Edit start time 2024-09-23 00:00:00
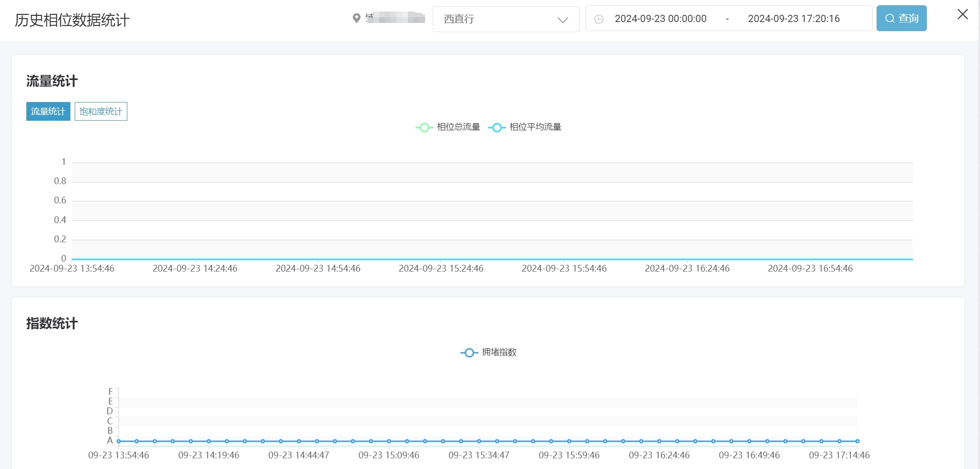Image resolution: width=980 pixels, height=469 pixels. 660,19
